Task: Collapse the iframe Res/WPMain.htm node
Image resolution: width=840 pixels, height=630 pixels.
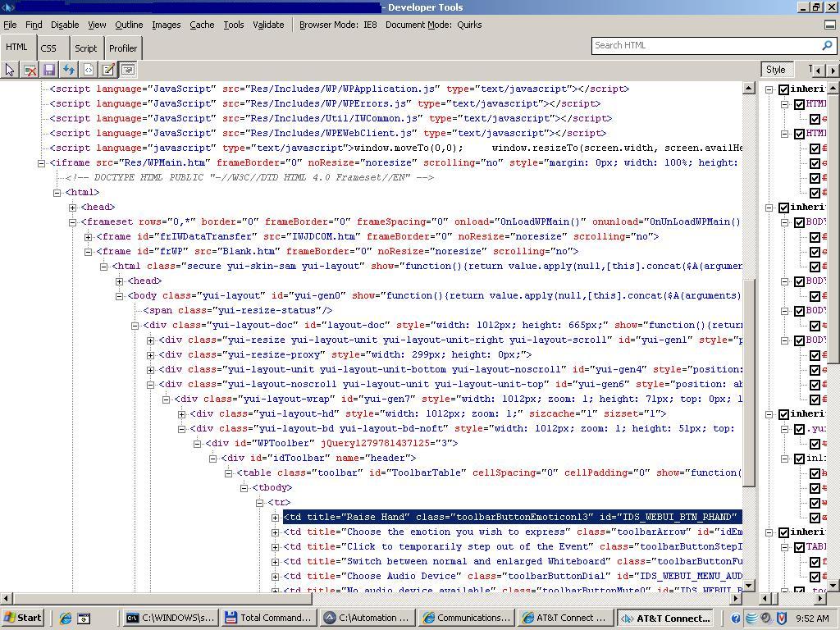Action: [41, 163]
